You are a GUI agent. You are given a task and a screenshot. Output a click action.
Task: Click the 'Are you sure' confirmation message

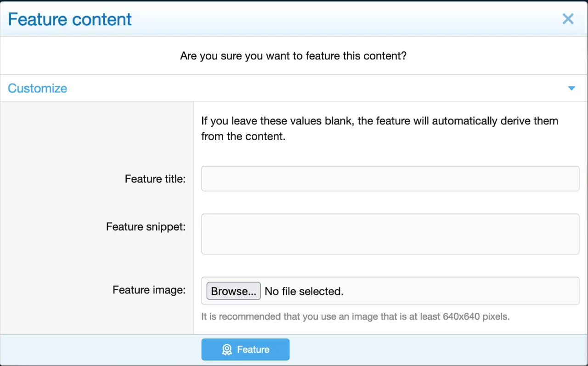[293, 56]
